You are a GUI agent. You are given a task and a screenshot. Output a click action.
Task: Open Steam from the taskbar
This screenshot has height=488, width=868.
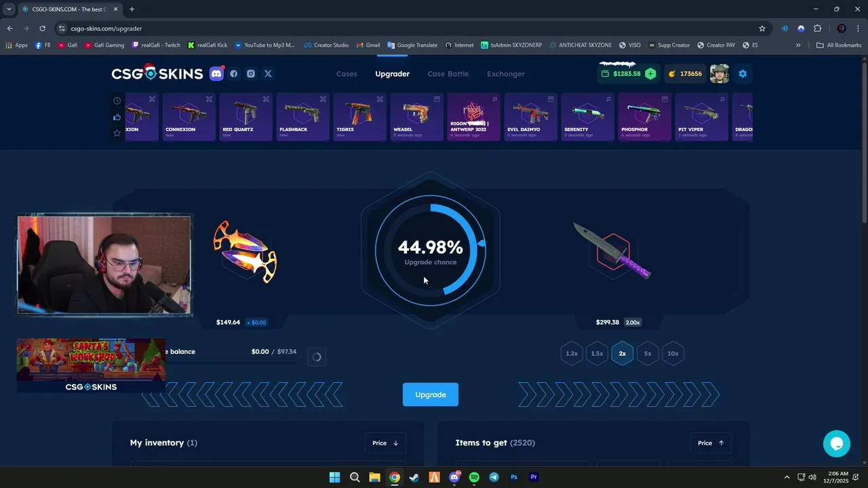point(414,477)
